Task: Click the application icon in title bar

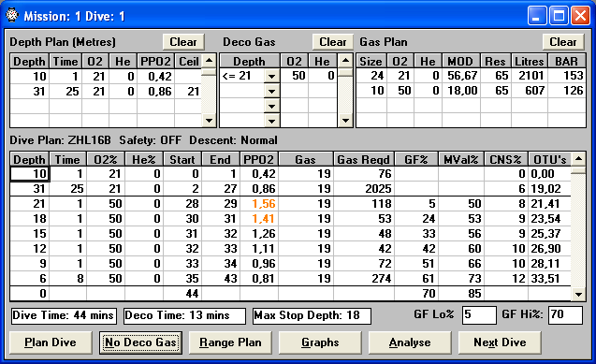Action: (12, 15)
